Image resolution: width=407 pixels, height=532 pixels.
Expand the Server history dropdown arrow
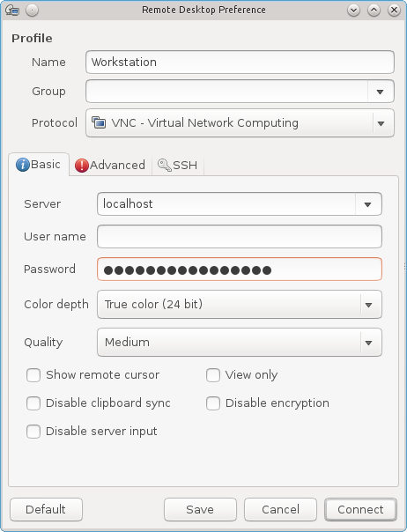(368, 204)
